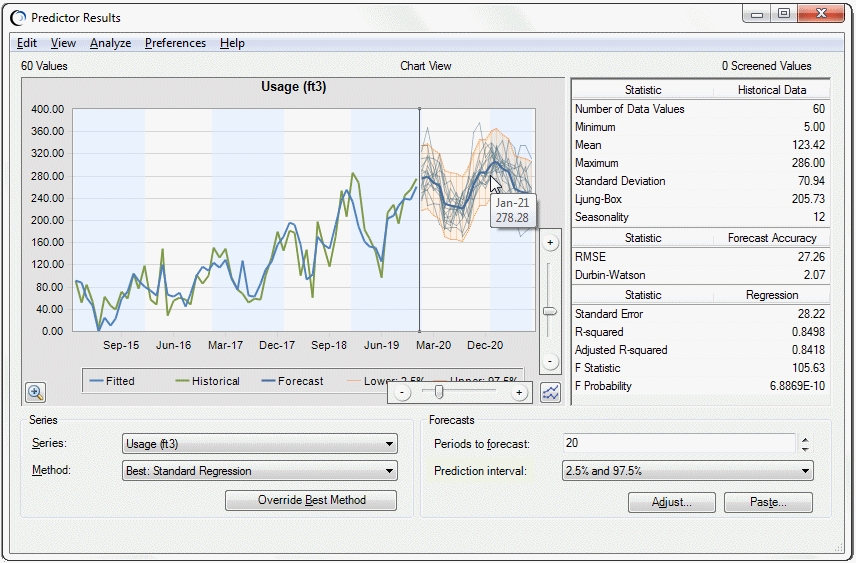Click the Standard Error row
This screenshot has width=856, height=563.
coord(700,313)
